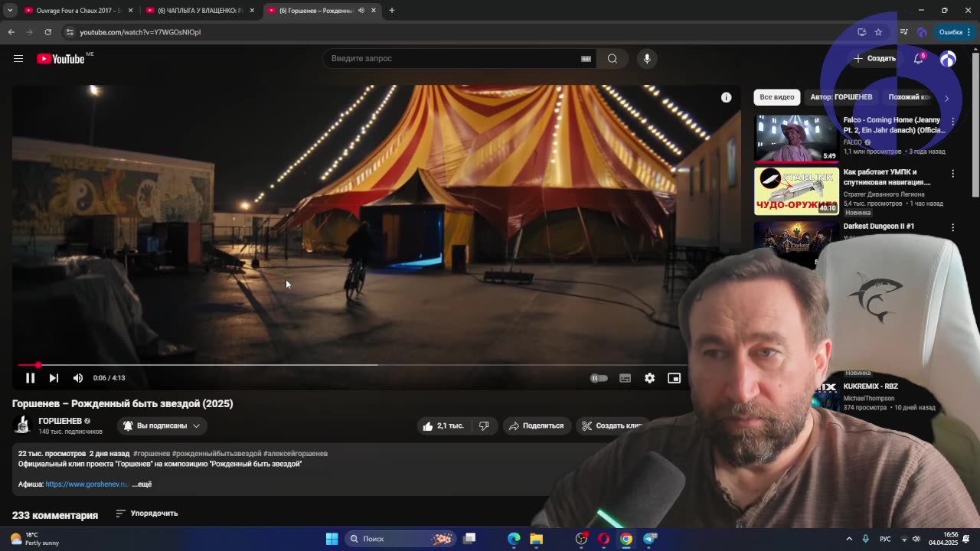Select the Все видео chip
Viewport: 980px width, 551px height.
776,97
